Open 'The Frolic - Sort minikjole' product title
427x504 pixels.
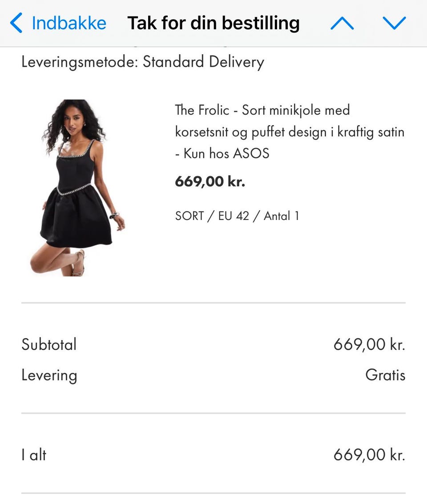[x=262, y=110]
